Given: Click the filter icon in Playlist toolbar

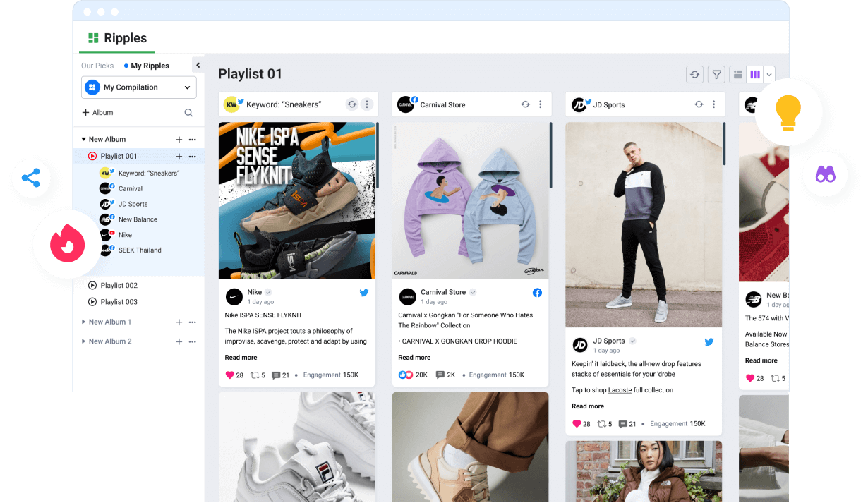Looking at the screenshot, I should point(716,75).
